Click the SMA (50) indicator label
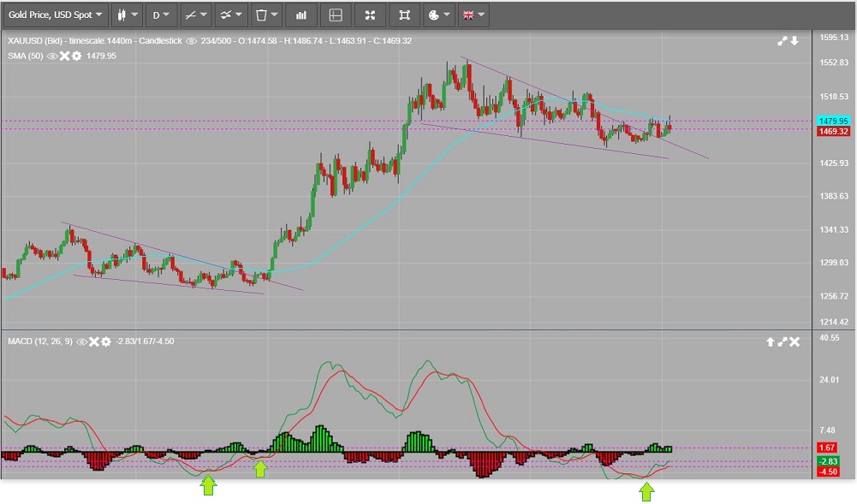The image size is (857, 504). [26, 56]
